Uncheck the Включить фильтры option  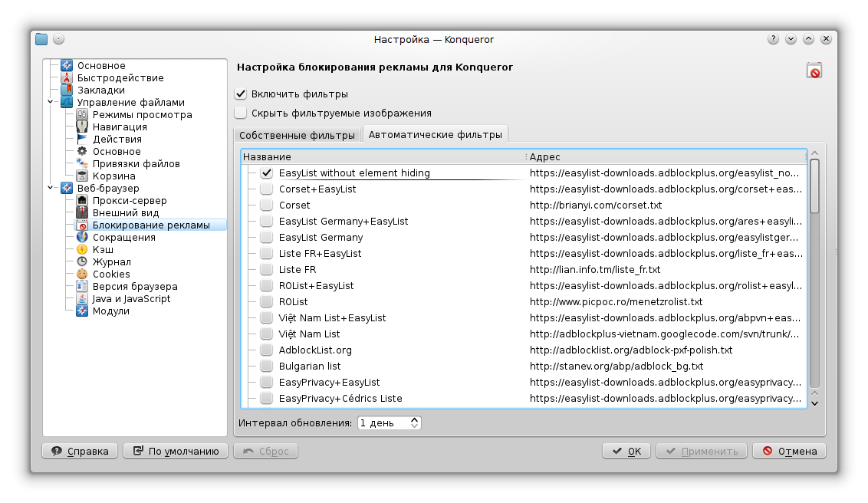(x=240, y=95)
